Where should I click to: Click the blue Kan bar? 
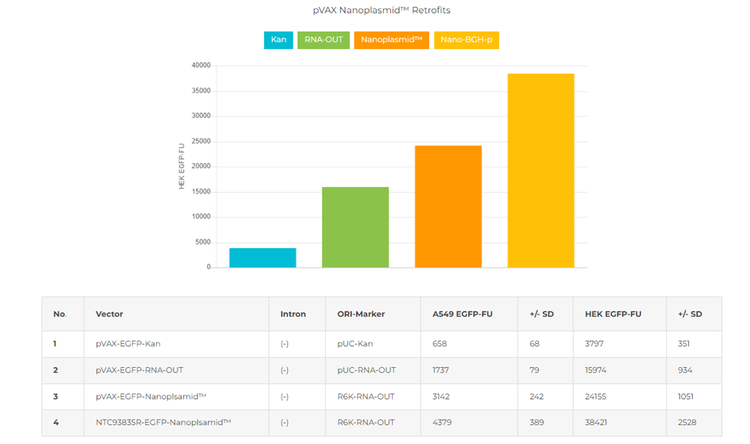click(x=263, y=257)
